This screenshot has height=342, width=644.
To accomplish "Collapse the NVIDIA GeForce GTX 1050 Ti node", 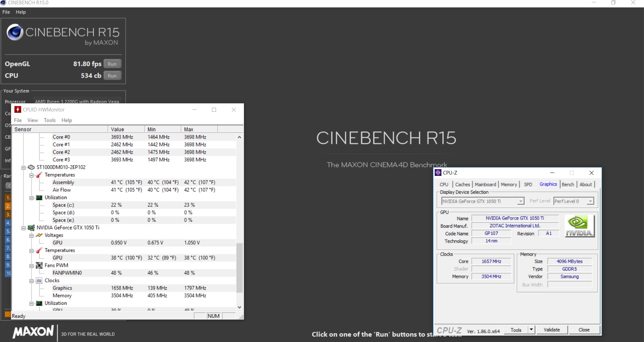I will (x=24, y=228).
